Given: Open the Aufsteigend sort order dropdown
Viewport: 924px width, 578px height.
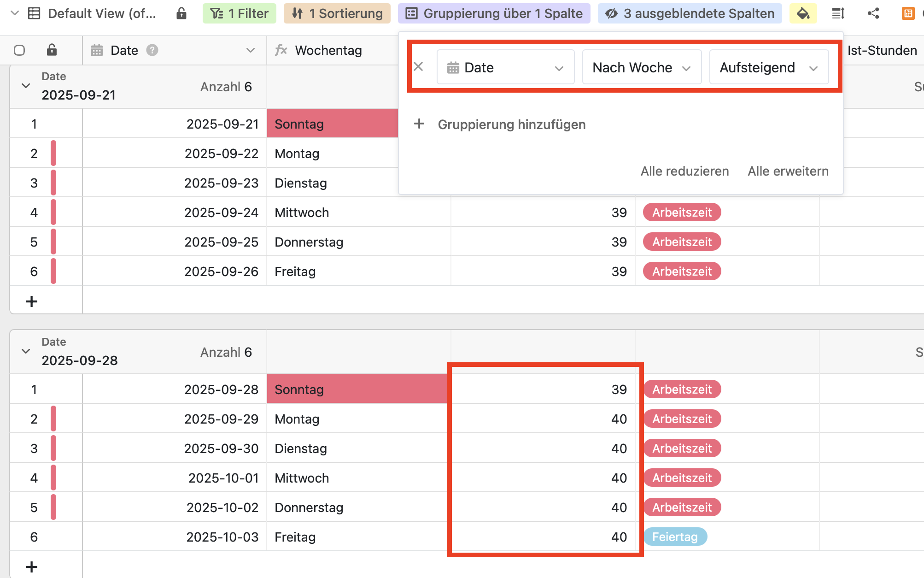Looking at the screenshot, I should (x=769, y=67).
